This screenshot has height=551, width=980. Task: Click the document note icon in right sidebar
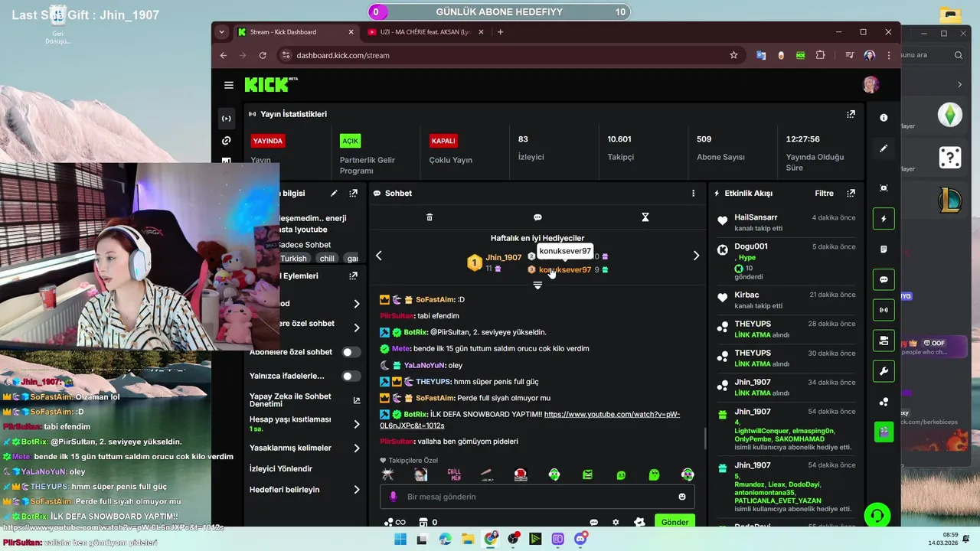pyautogui.click(x=884, y=249)
